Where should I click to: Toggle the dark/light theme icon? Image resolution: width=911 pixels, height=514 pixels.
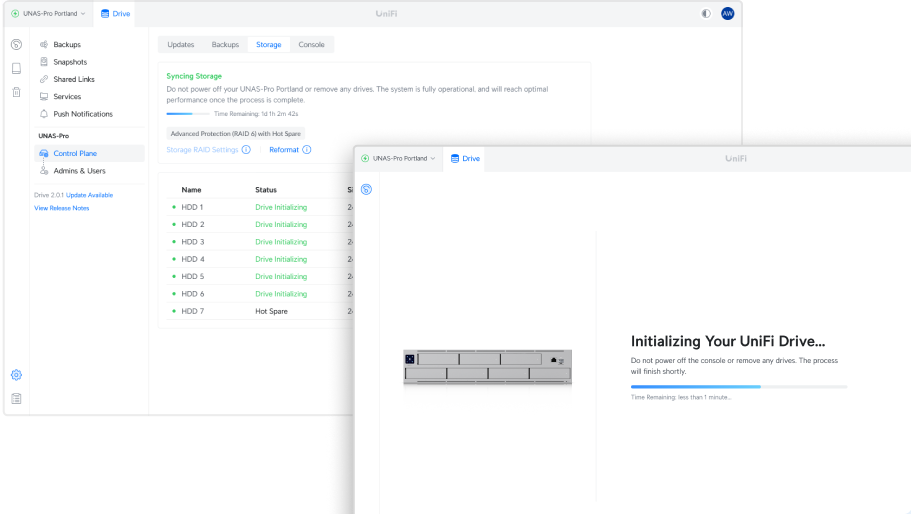click(x=705, y=13)
